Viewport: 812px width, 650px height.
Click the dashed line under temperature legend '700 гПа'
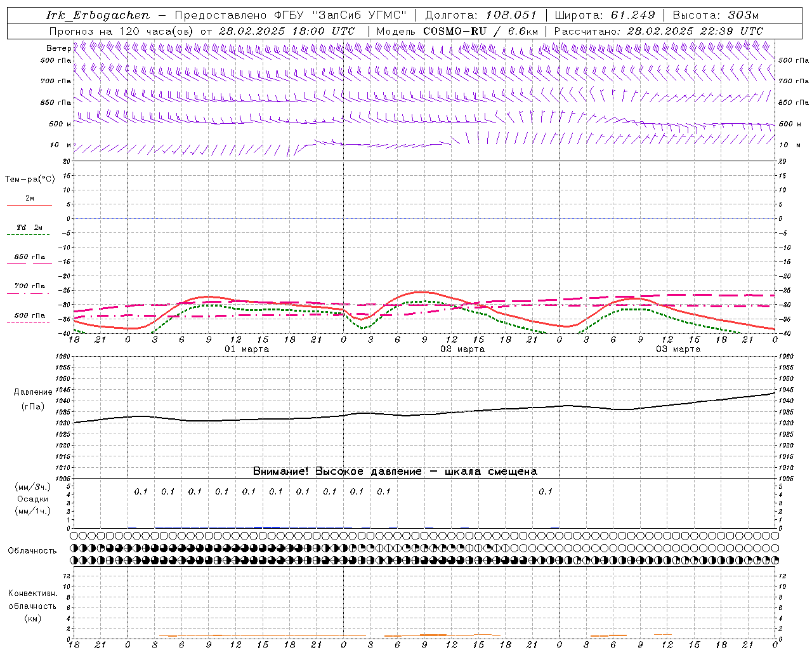(x=28, y=294)
